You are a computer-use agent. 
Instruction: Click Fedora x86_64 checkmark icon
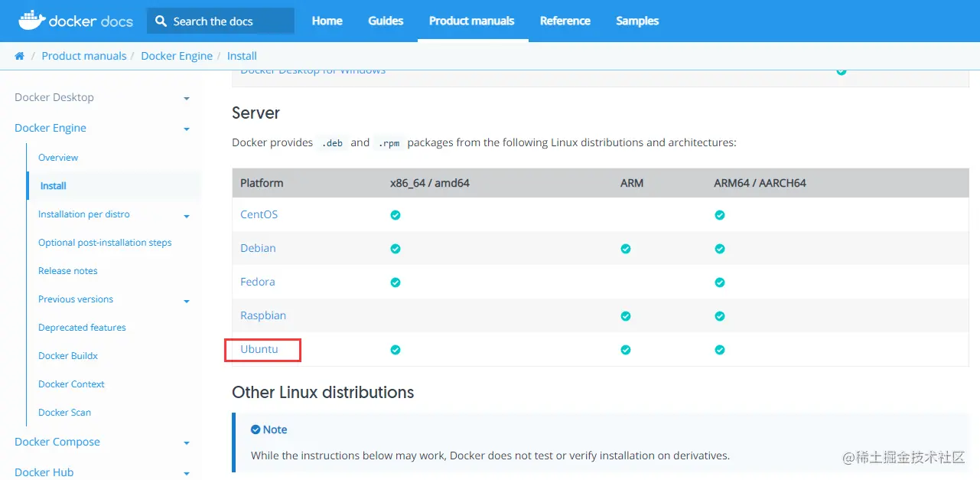tap(396, 282)
